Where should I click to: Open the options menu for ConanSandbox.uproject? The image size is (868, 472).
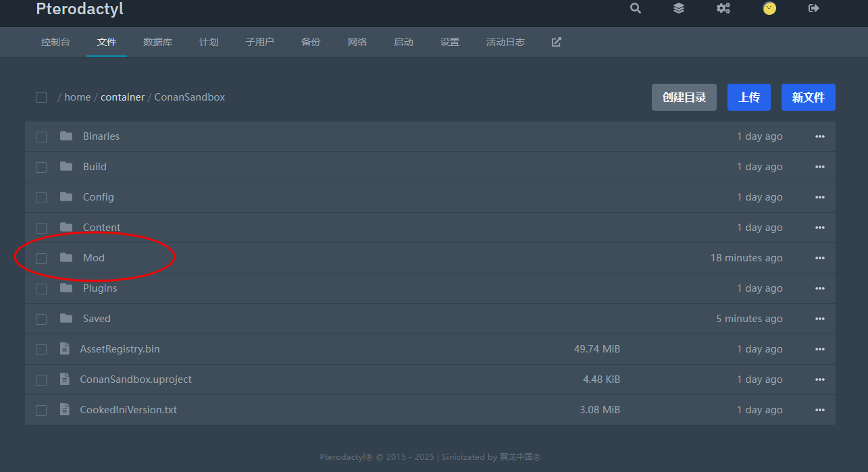pos(819,379)
